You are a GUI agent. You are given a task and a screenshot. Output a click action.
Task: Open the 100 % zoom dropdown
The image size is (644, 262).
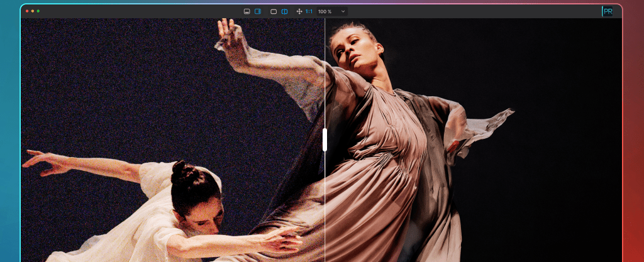331,11
